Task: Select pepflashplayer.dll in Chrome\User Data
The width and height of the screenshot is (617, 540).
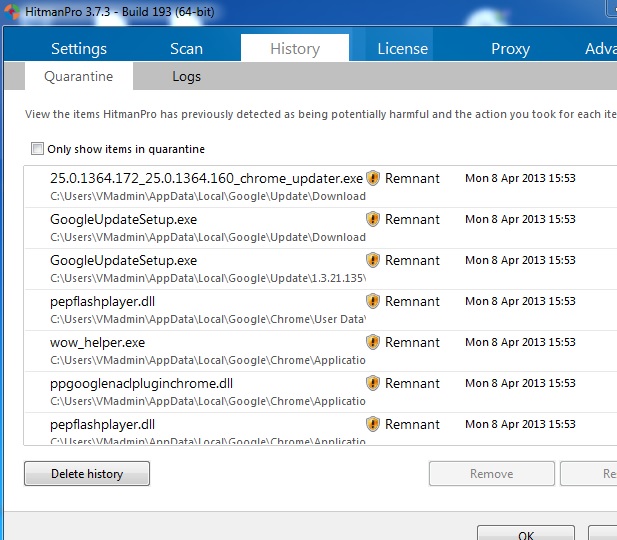Action: point(321,310)
